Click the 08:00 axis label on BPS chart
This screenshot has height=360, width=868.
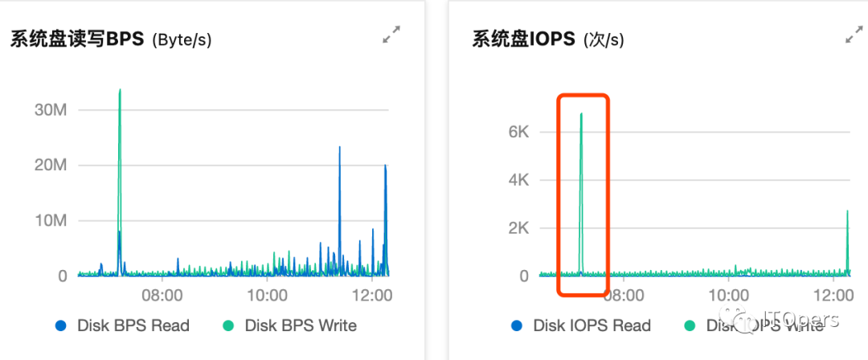(x=165, y=294)
